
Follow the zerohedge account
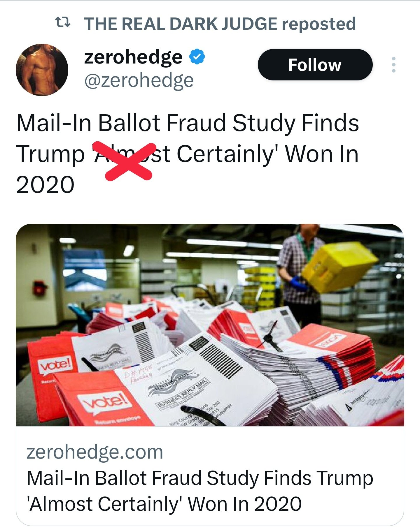click(315, 65)
